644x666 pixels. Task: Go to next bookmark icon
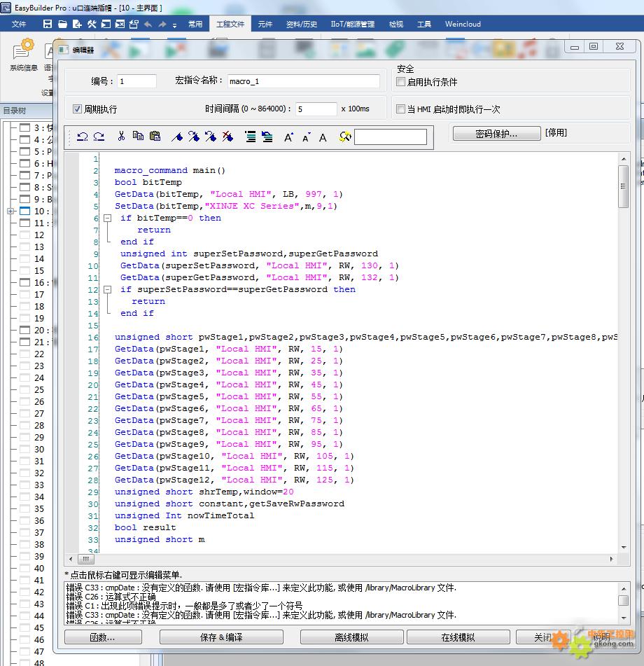194,137
